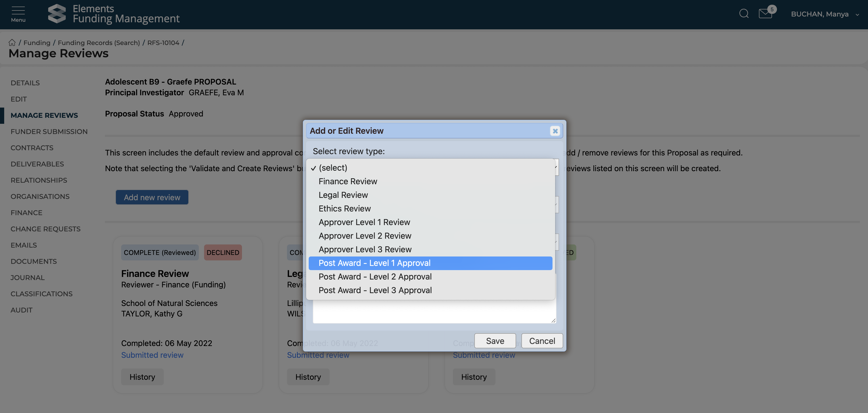Open Finance Review's Submitted review link
Image resolution: width=868 pixels, height=413 pixels.
[152, 355]
